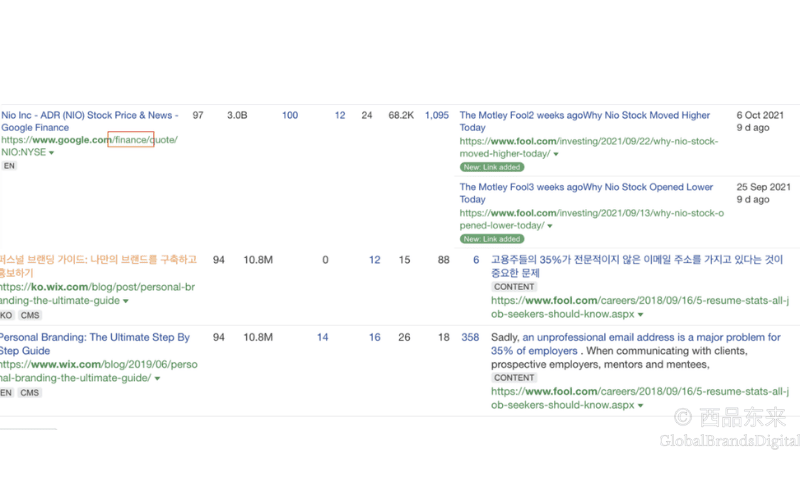The image size is (800, 500).
Task: Click value 12 in Google Finance row
Action: (340, 116)
